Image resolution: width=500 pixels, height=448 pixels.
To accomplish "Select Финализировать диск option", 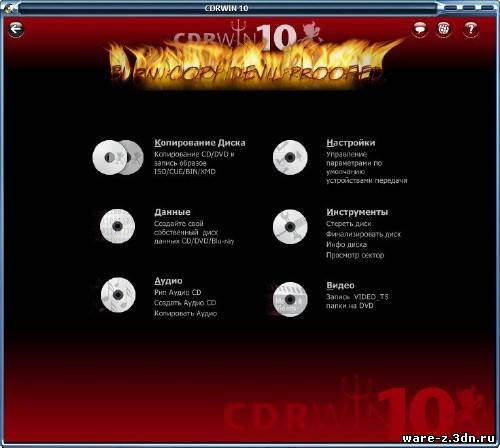I will (x=363, y=234).
